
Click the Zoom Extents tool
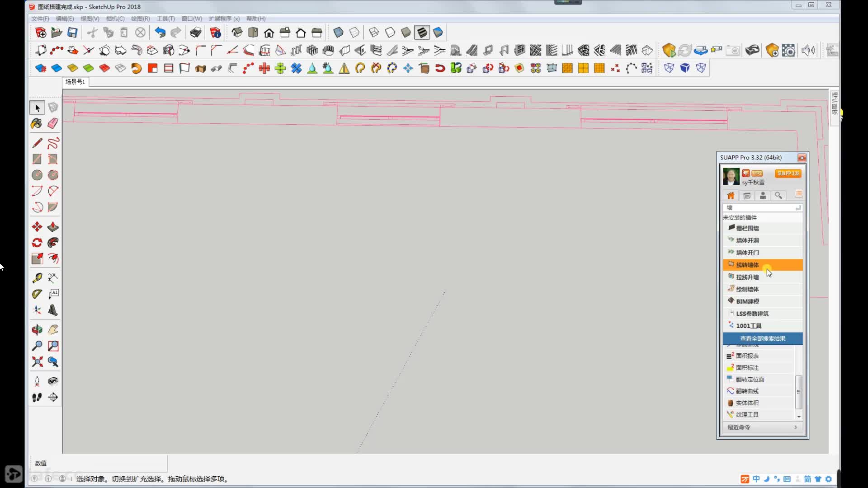click(37, 361)
